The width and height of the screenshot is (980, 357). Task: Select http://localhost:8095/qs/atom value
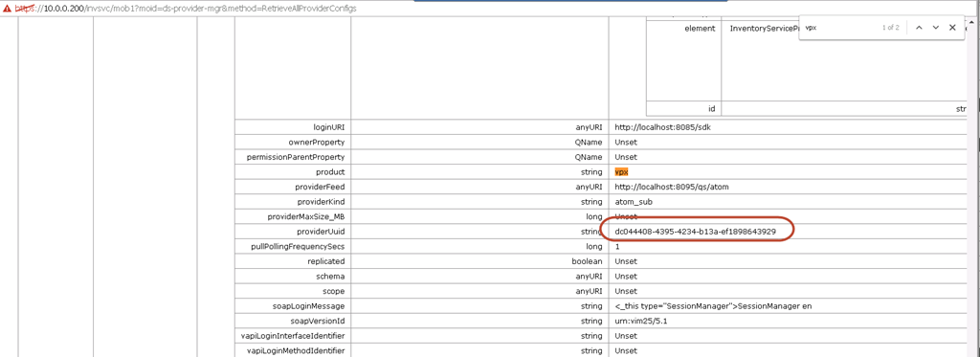(672, 187)
